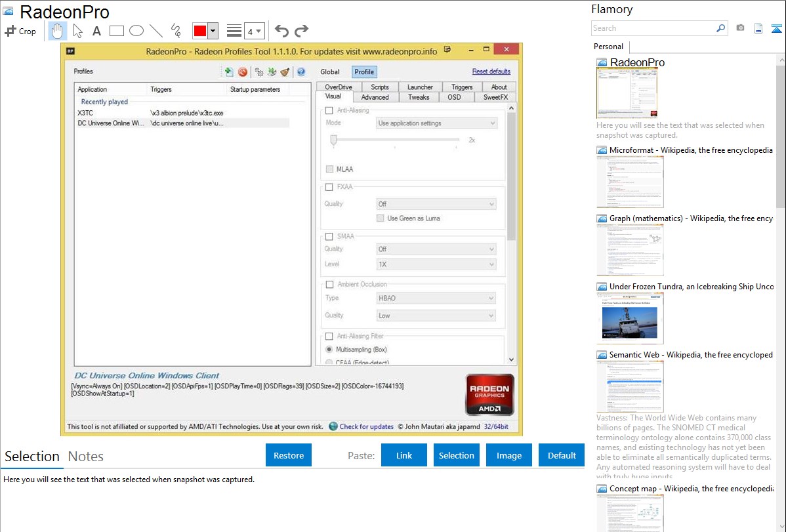This screenshot has height=532, width=786.
Task: Click the Image paste button
Action: click(x=509, y=455)
